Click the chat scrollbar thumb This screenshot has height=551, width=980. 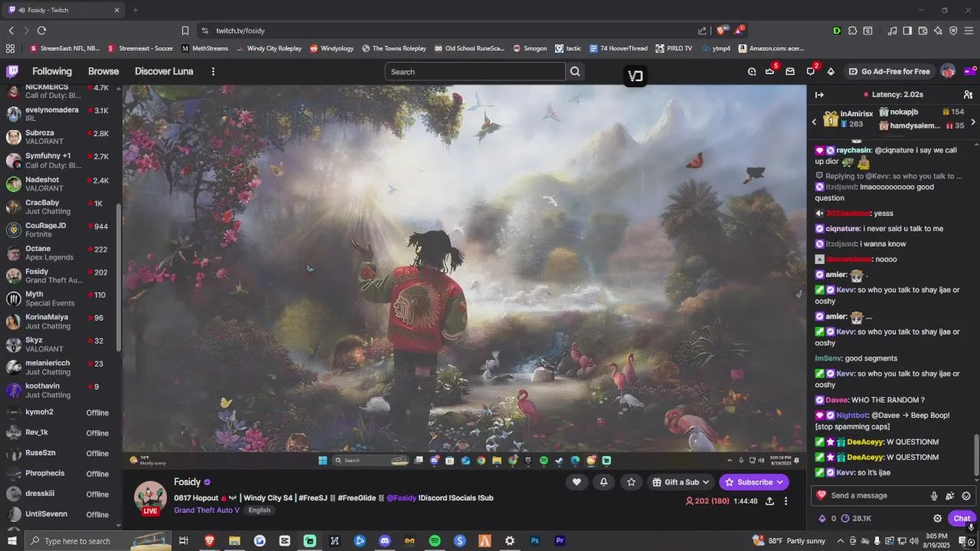[x=975, y=455]
